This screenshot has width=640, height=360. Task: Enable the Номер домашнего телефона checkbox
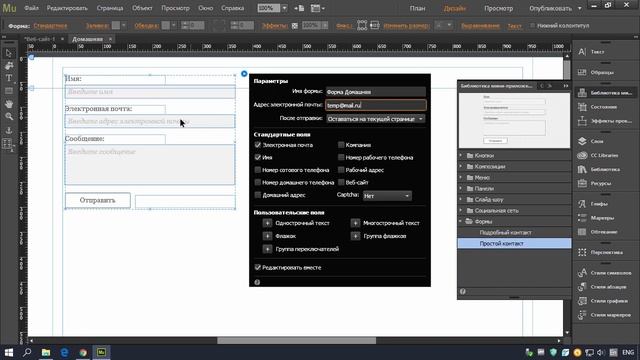tap(258, 182)
